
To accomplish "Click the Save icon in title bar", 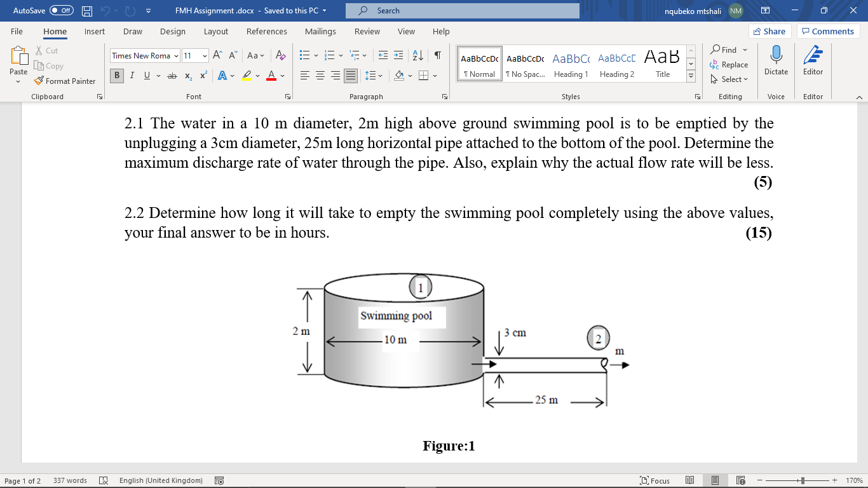I will point(87,11).
